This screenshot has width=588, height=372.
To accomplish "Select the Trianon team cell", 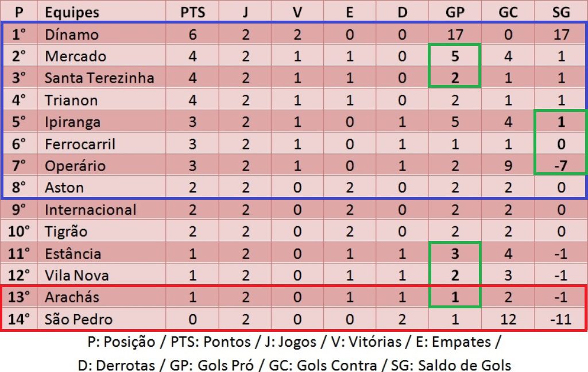I will tap(71, 100).
